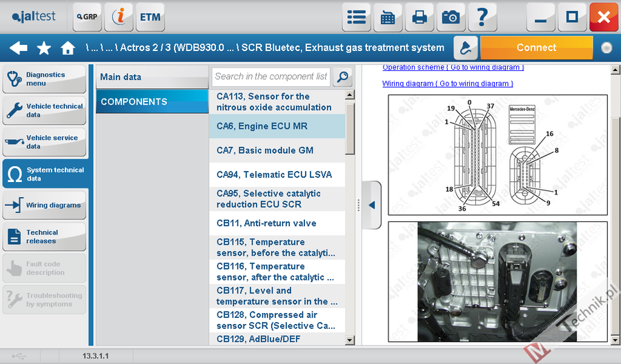Open Vehicle technical data
The width and height of the screenshot is (621, 364).
pos(44,110)
